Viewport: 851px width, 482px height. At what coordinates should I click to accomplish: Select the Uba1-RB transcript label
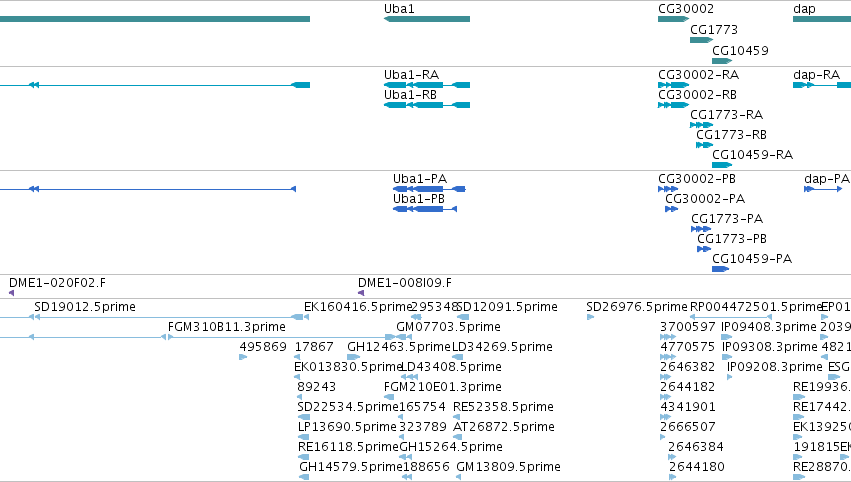(410, 95)
